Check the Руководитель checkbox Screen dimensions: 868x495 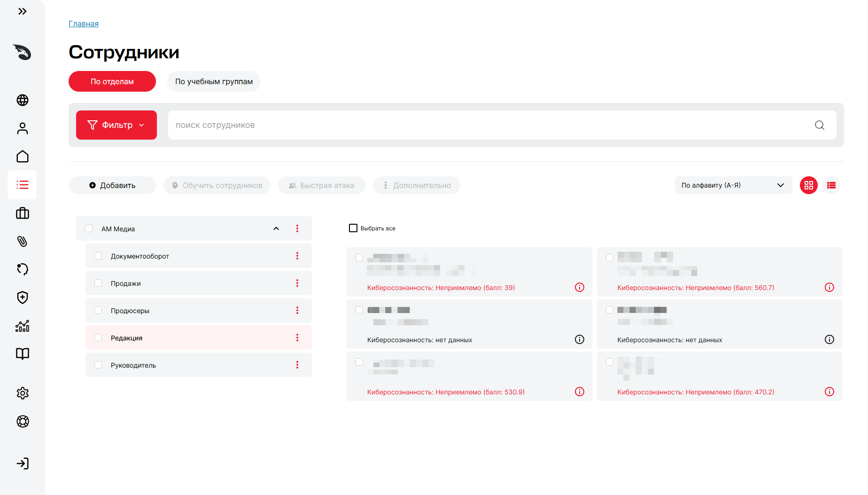tap(98, 365)
